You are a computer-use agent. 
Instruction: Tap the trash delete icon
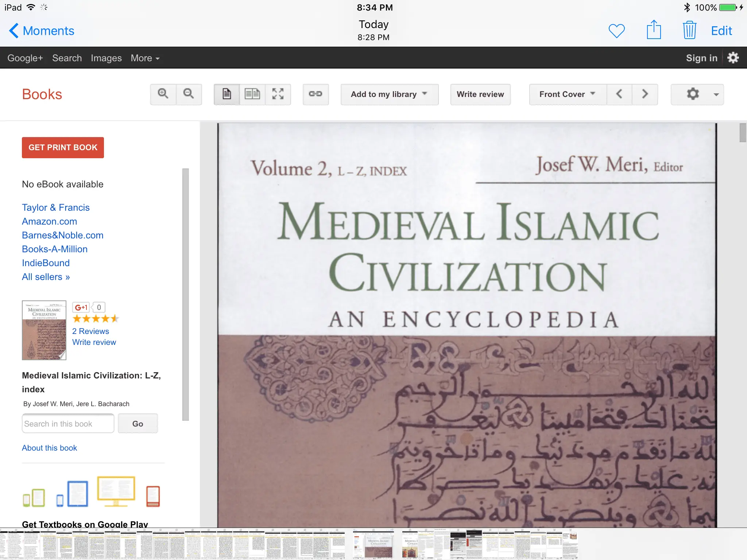pos(689,30)
